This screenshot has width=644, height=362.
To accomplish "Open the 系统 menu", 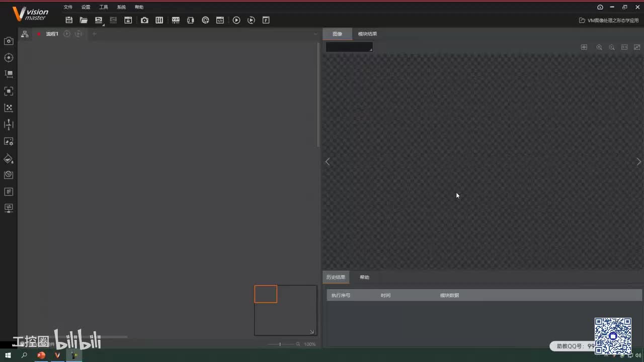I will pos(121,7).
